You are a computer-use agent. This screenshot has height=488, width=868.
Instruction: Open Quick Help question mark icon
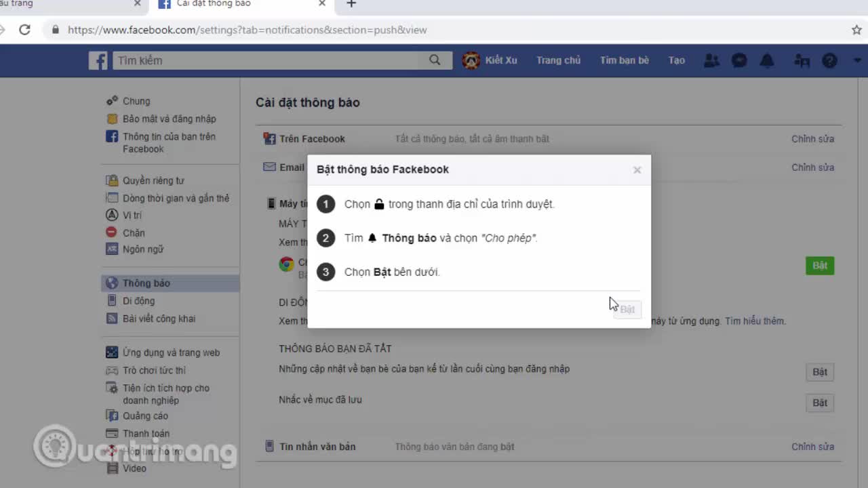[829, 60]
